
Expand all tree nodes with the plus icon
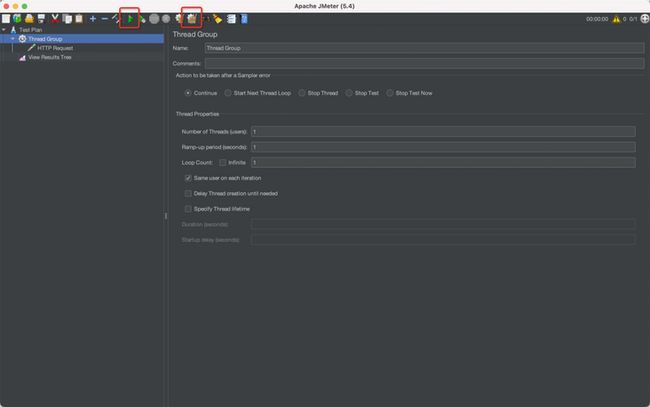tap(93, 19)
